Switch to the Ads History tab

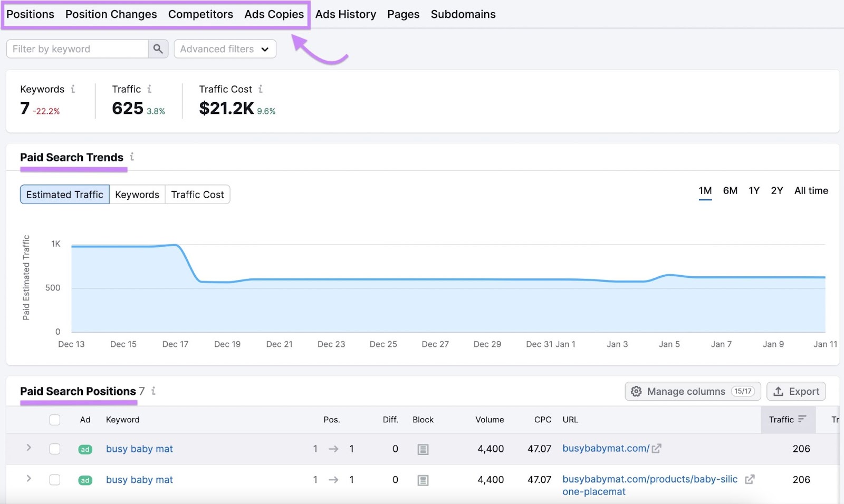tap(345, 14)
